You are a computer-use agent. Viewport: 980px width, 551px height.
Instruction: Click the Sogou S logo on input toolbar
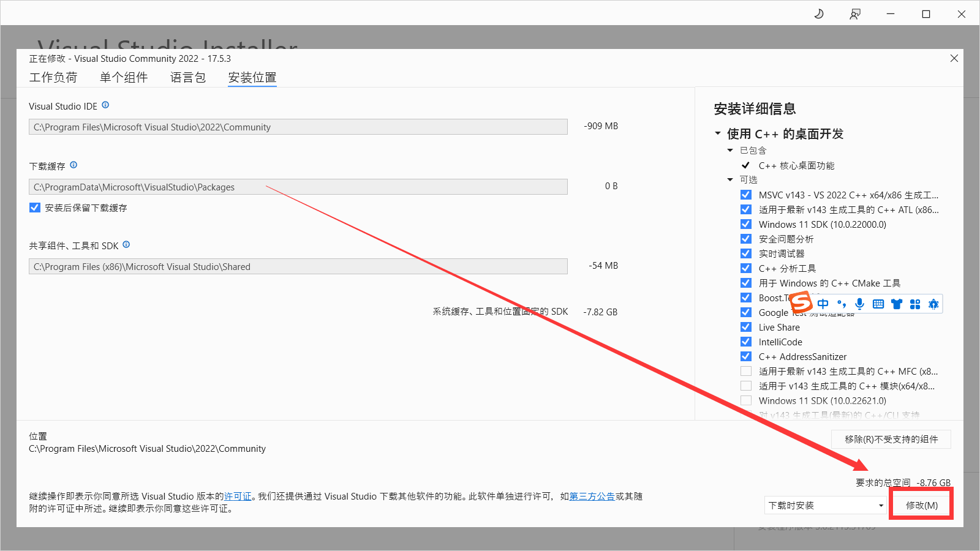[x=801, y=302]
